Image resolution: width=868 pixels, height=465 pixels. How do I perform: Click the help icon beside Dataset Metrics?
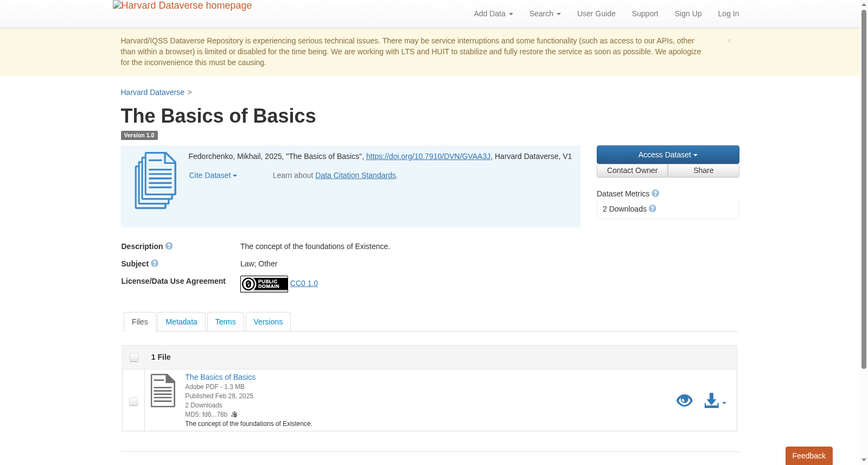coord(655,194)
